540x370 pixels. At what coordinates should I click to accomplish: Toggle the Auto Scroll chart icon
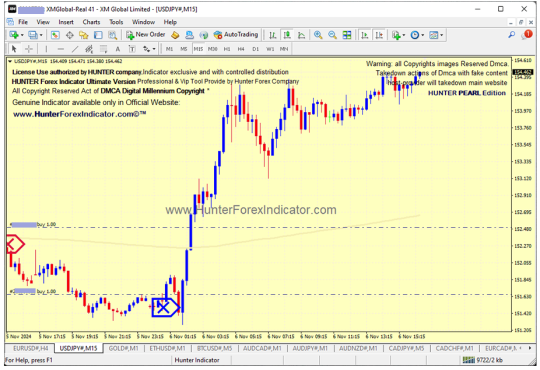(x=365, y=35)
